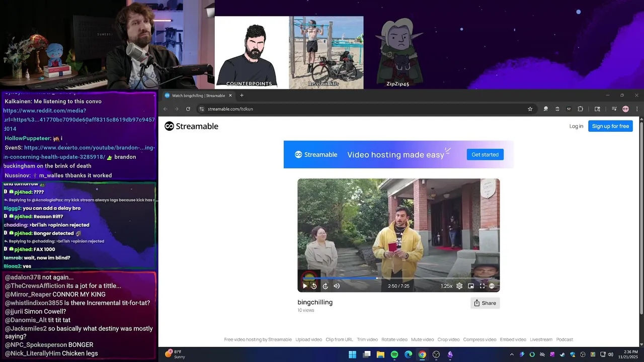Open Chrome three-dot menu
Viewport: 644px width, 362px height.
click(x=637, y=109)
